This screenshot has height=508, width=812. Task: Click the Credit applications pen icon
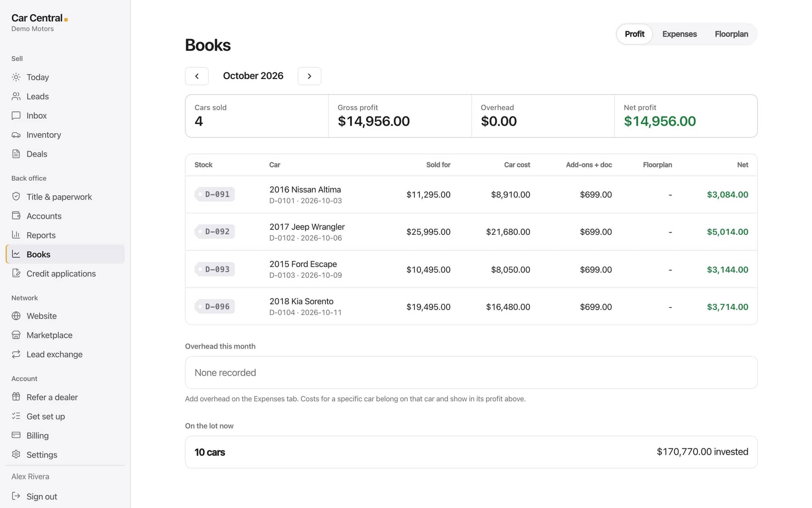[16, 273]
